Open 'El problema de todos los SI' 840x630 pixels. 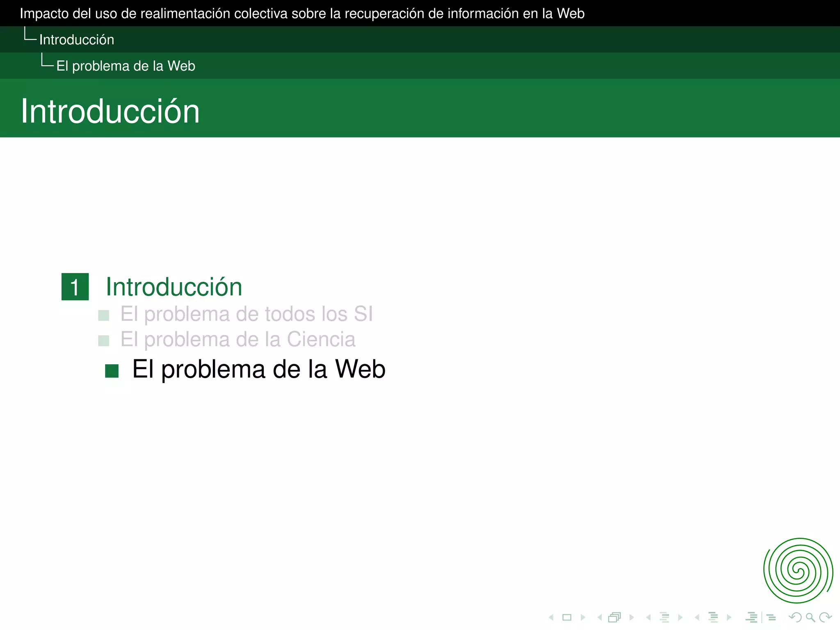pyautogui.click(x=247, y=314)
